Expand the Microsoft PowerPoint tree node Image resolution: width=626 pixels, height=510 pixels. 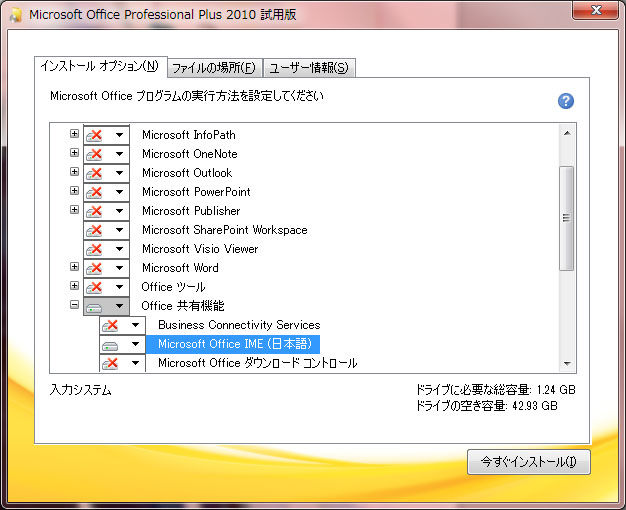[x=74, y=191]
